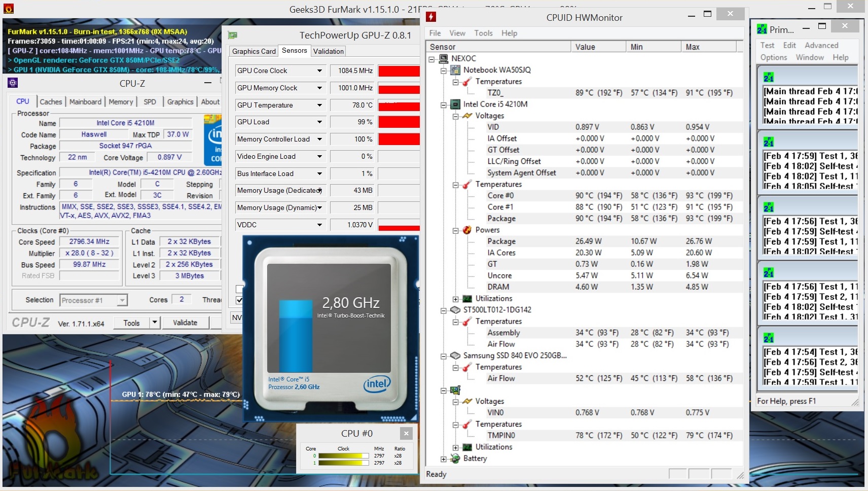Click the Prime95 title bar app icon
Image resolution: width=868 pixels, height=491 pixels.
point(762,29)
